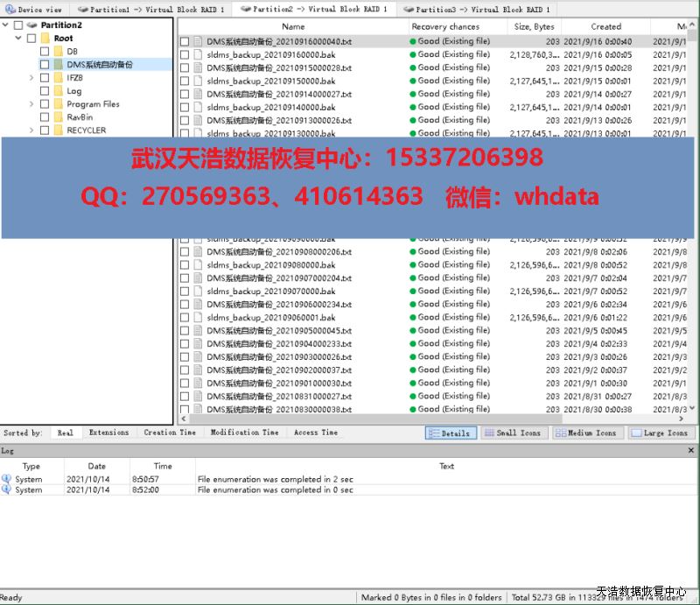700x605 pixels.
Task: Sort files by Creation Time
Action: point(170,433)
